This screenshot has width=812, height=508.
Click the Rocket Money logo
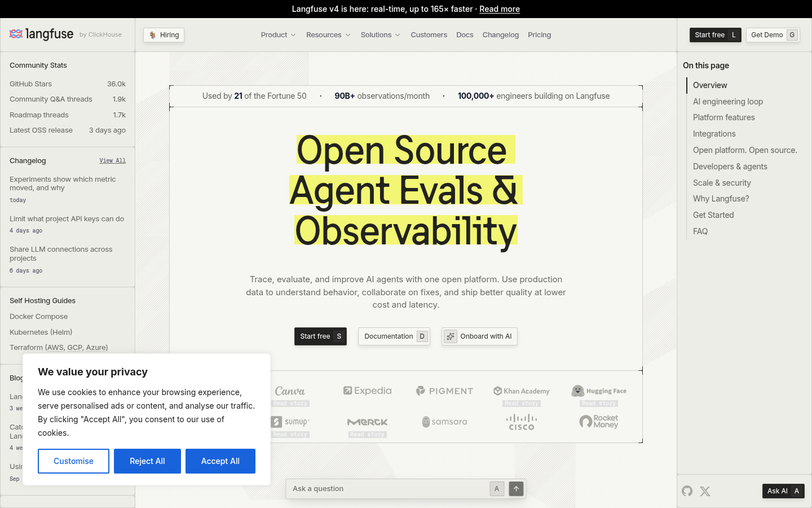(599, 422)
